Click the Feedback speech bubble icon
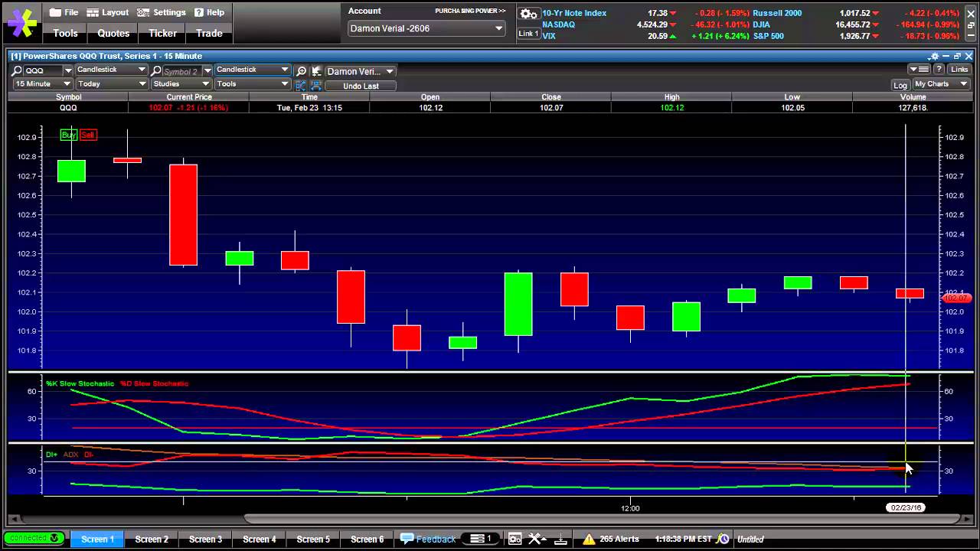Screen dimensions: 980x551 coord(407,539)
